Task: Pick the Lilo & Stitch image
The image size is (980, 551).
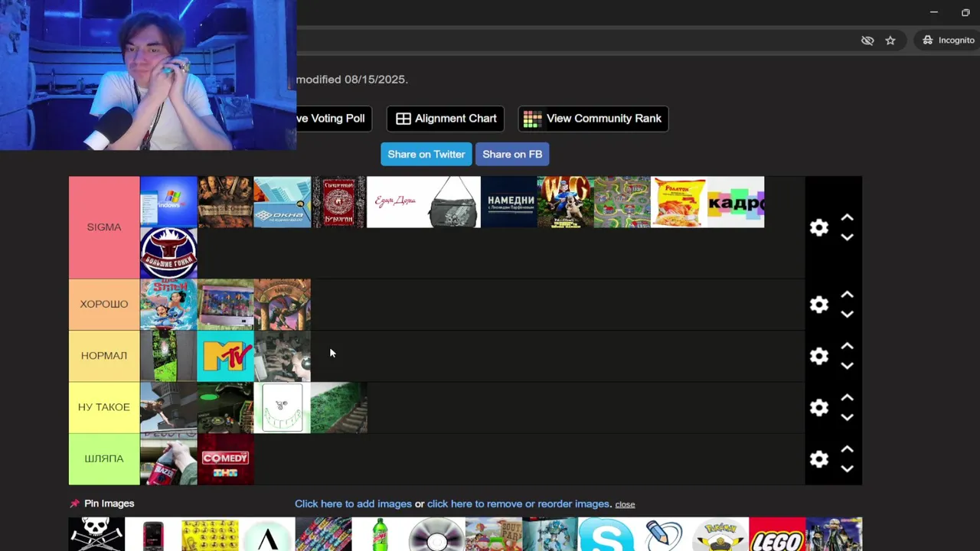Action: 168,305
